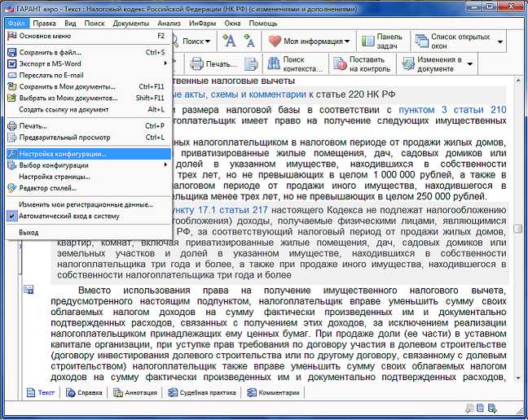Follow the пункту 17.1 статьи 217 link
Image resolution: width=528 pixels, height=420 pixels.
tap(220, 210)
